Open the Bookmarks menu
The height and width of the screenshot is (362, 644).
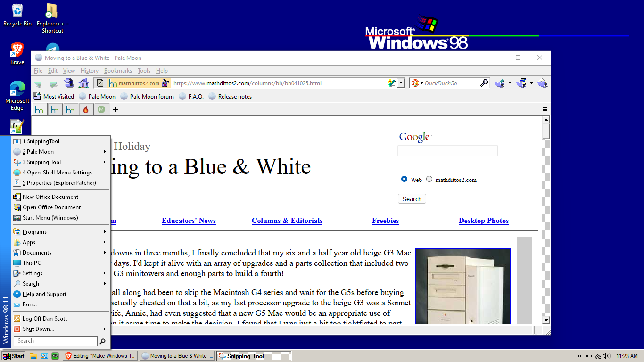pos(117,70)
